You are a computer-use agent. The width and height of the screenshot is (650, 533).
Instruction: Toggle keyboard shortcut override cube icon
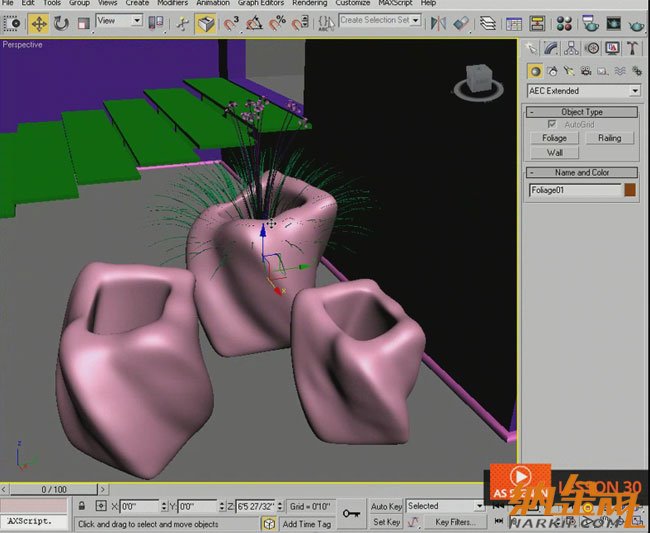point(206,23)
